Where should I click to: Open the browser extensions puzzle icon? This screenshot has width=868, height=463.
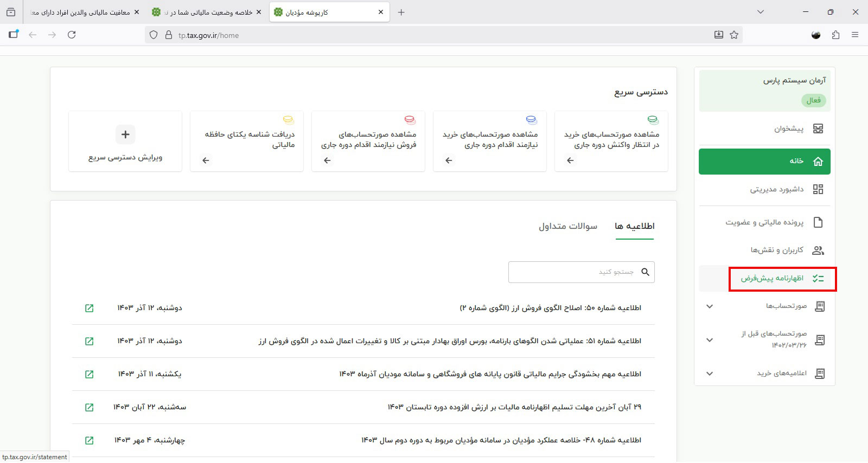click(835, 35)
